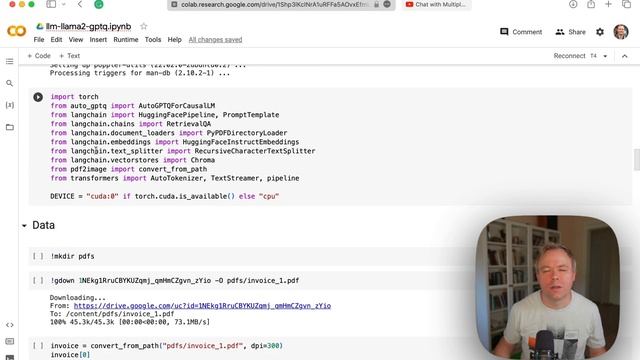Star the llm-llama2-gptq.ipynb notebook

pyautogui.click(x=143, y=27)
